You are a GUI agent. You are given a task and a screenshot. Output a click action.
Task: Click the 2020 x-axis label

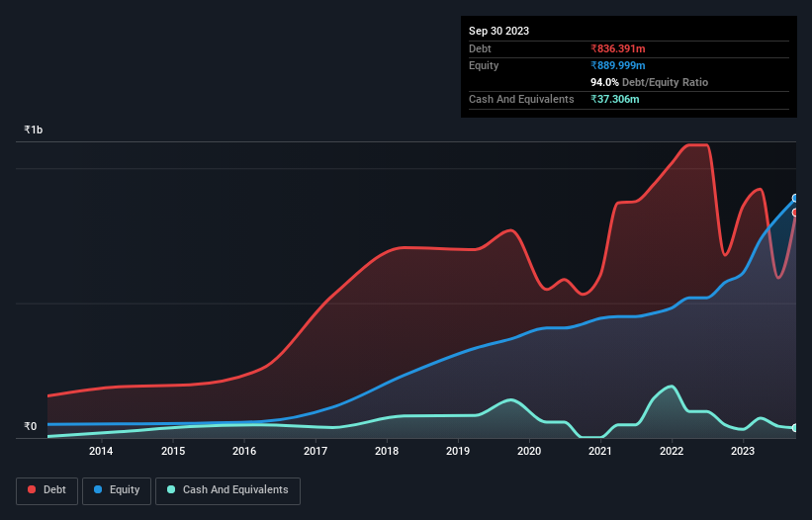pyautogui.click(x=529, y=451)
